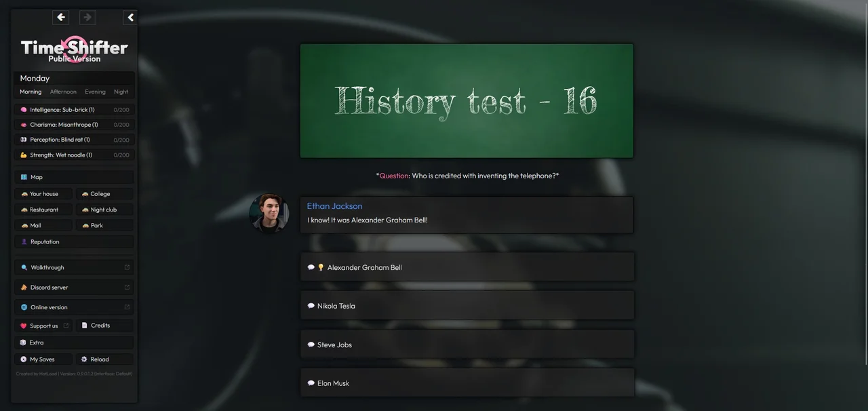Click the Ethan Jackson name link
This screenshot has width=868, height=411.
(334, 206)
